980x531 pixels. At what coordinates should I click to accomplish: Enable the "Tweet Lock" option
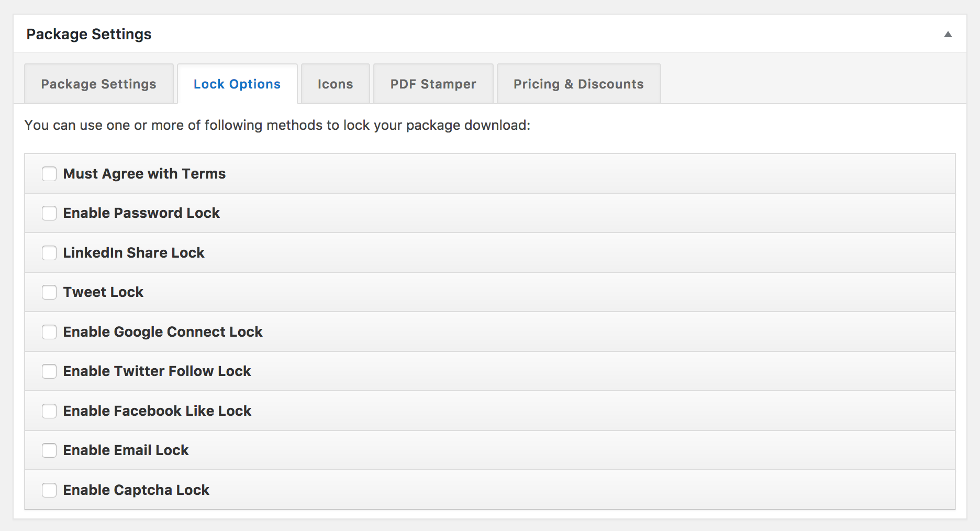point(49,292)
